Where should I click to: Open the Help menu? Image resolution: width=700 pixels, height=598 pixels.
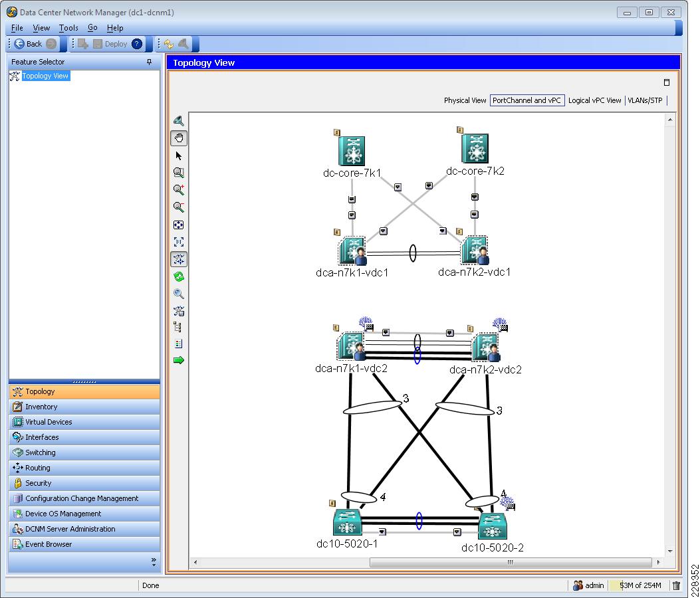tap(115, 28)
